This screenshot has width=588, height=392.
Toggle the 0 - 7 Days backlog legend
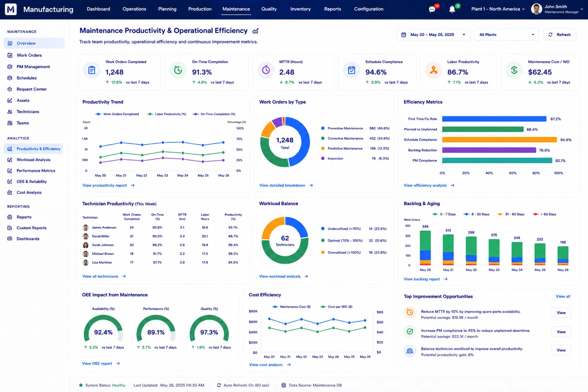click(x=444, y=214)
